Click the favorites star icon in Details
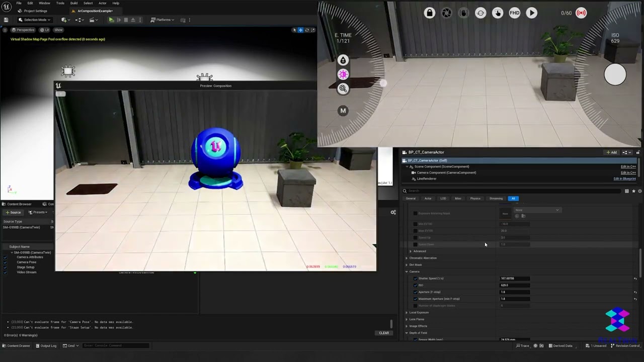 click(x=633, y=191)
